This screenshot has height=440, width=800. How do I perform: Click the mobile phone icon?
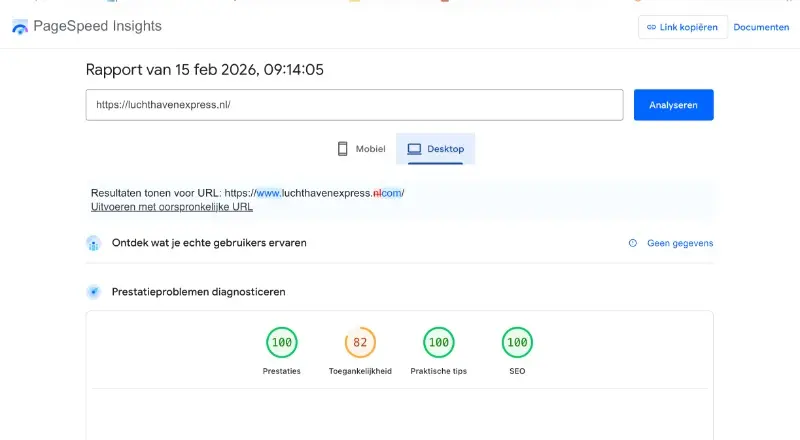(342, 149)
